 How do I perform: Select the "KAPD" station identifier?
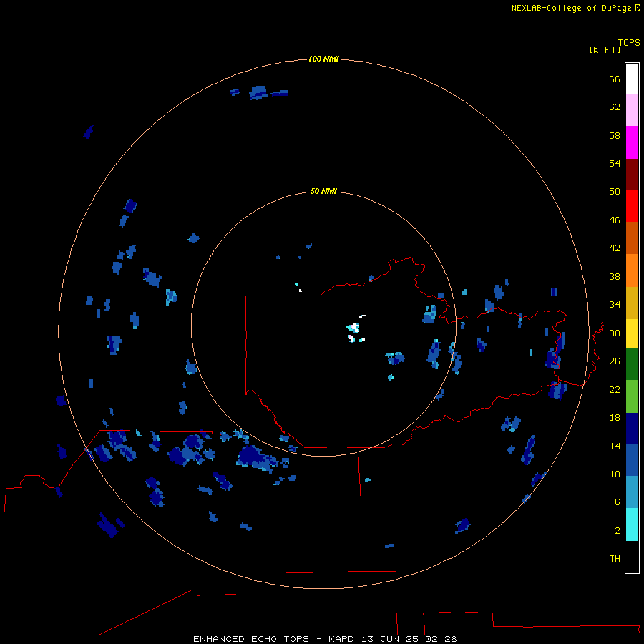point(343,639)
